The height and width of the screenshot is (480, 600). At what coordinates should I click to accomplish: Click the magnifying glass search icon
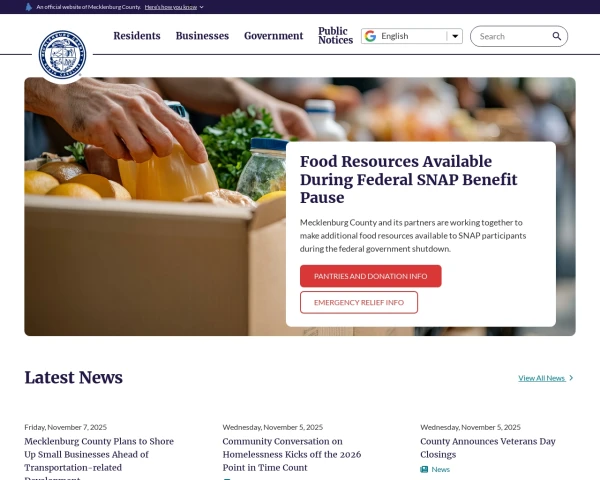click(557, 36)
